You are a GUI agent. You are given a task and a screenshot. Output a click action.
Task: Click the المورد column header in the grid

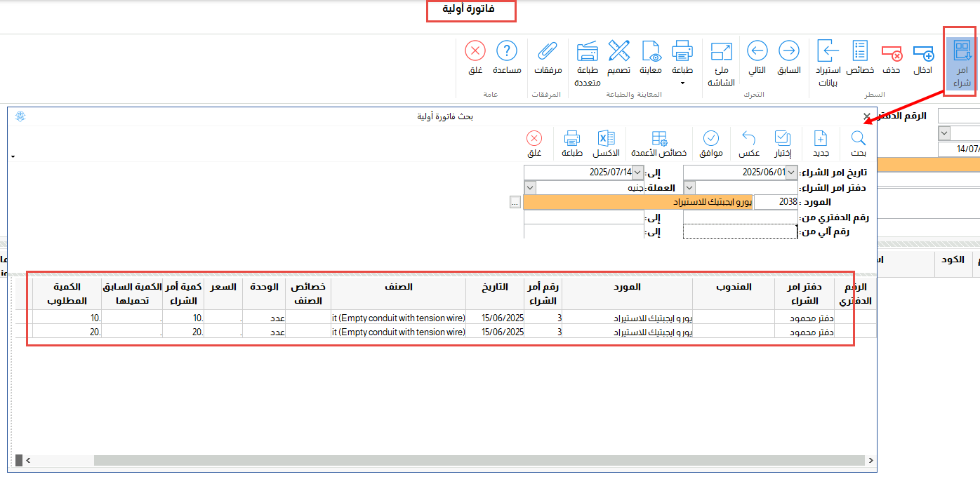628,294
